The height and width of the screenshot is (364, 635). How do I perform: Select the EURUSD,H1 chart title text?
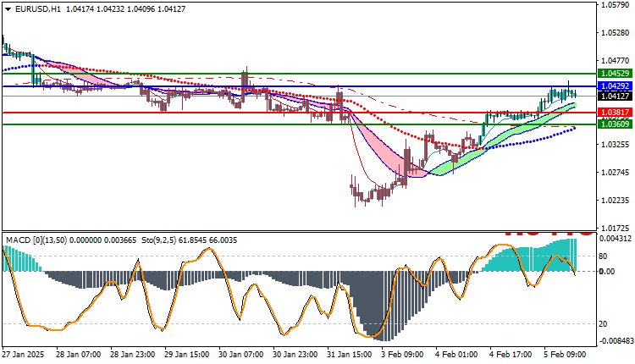37,9
